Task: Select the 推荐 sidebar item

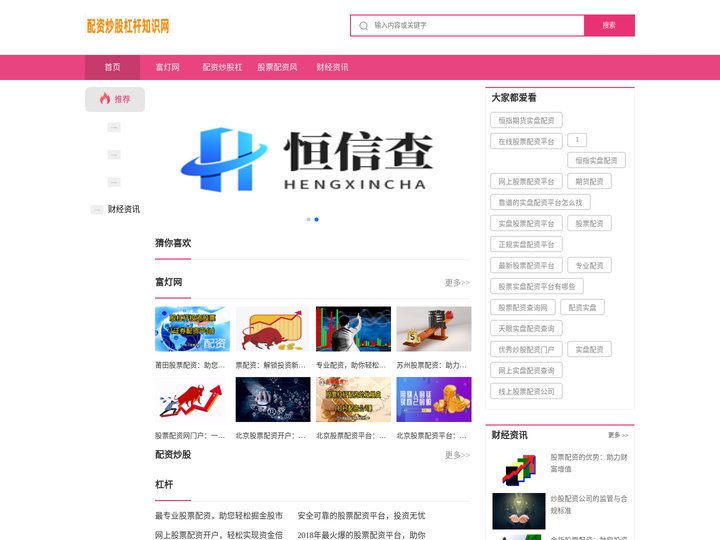Action: 115,99
